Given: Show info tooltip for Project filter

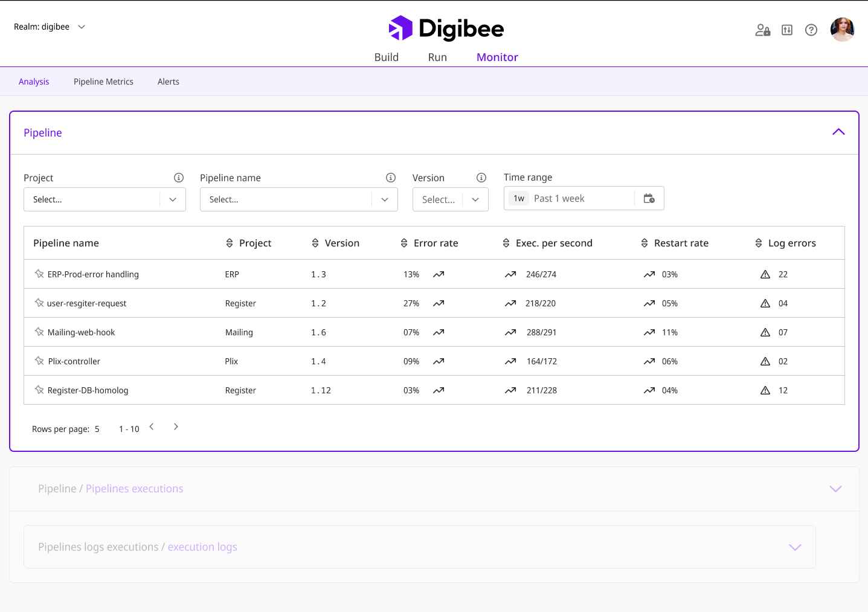Looking at the screenshot, I should click(x=179, y=178).
